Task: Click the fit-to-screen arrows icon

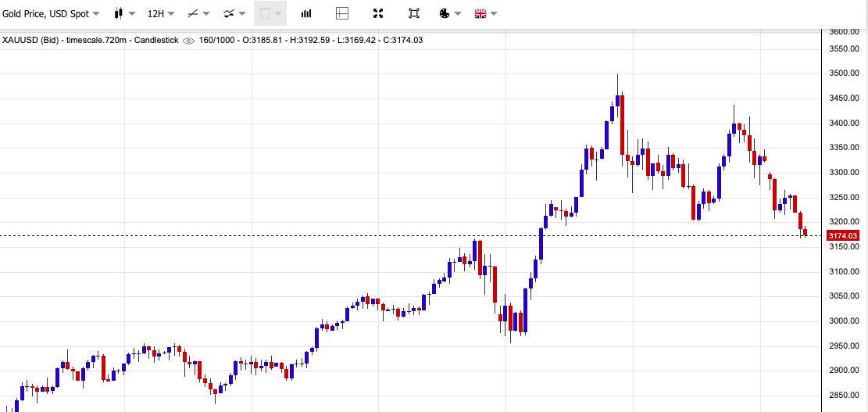Action: point(378,13)
